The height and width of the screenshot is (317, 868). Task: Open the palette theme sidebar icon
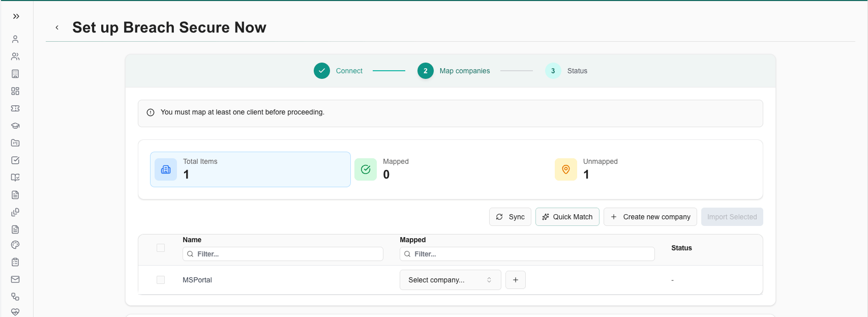coord(15,245)
